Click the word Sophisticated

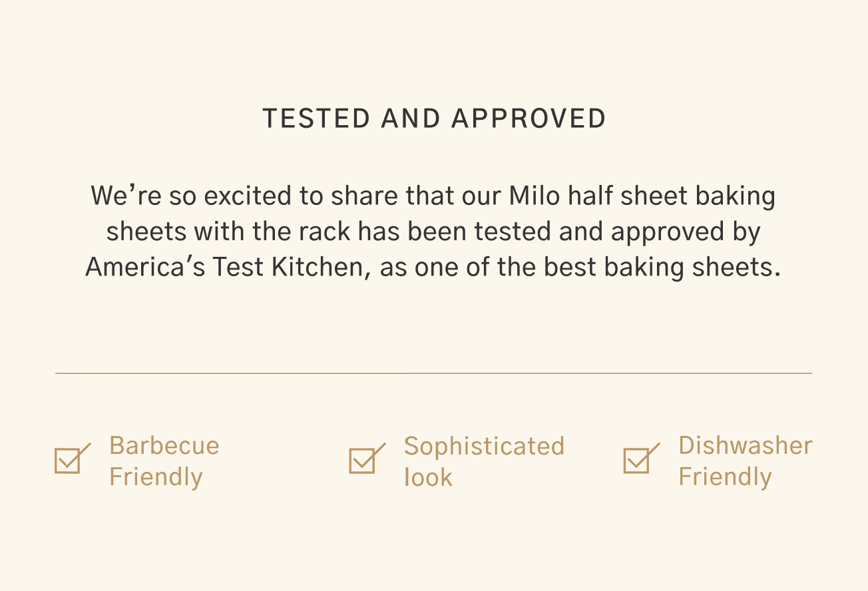pyautogui.click(x=484, y=446)
